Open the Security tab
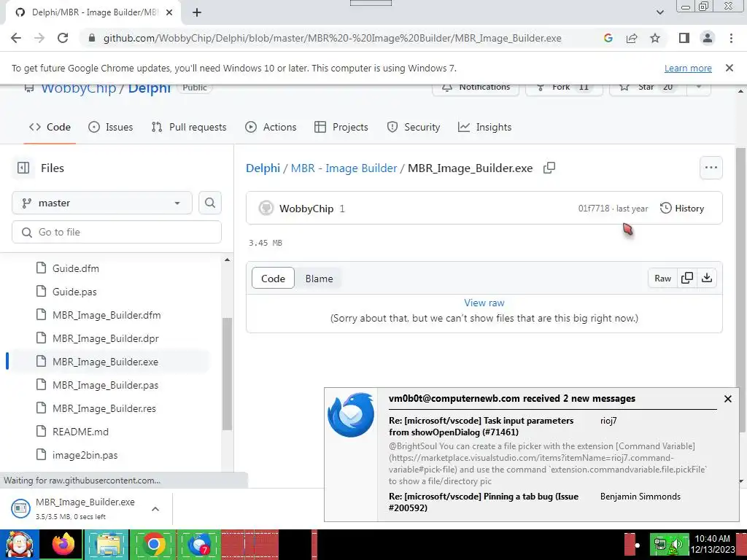The height and width of the screenshot is (560, 747). click(414, 127)
